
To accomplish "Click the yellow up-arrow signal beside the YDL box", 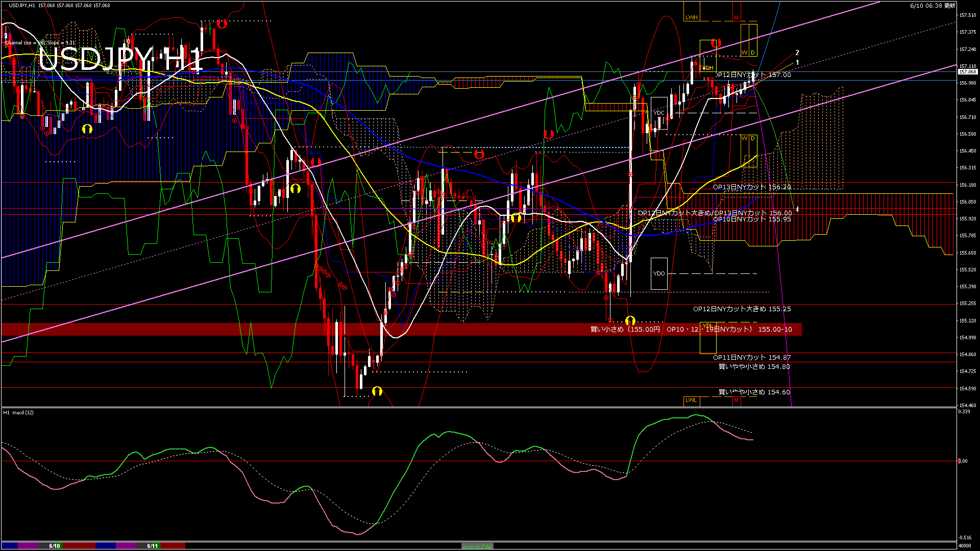I will 630,320.
